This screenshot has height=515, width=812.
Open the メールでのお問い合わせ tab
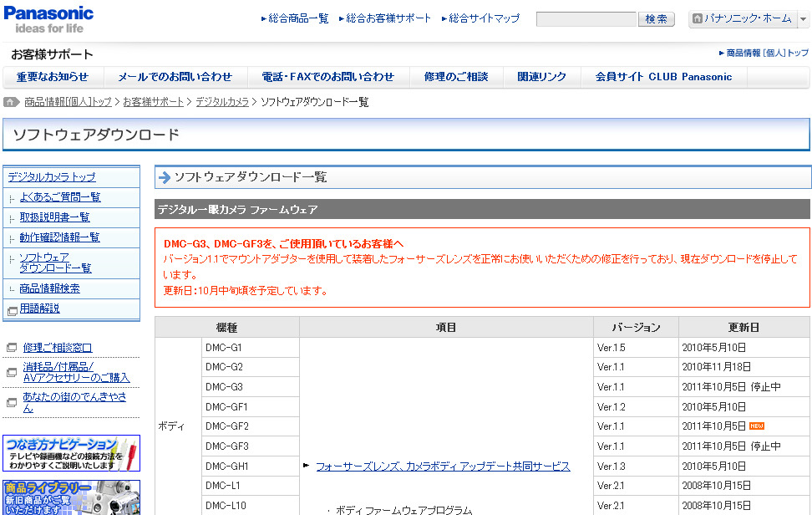point(175,77)
